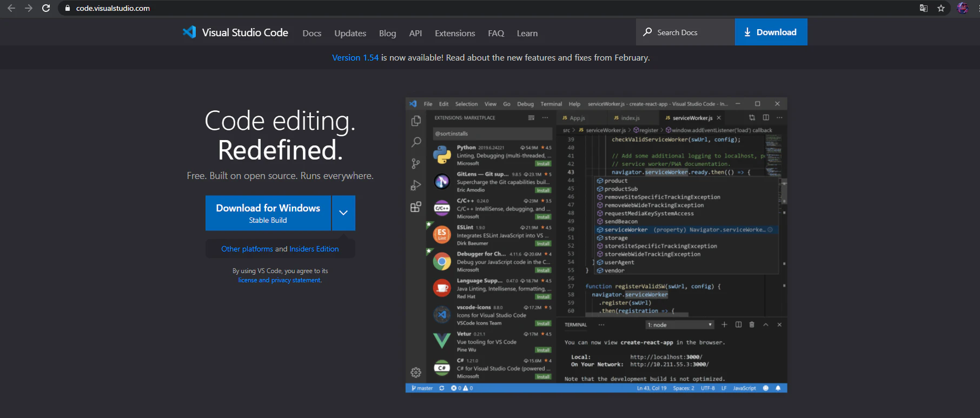
Task: Open the Insiders Edition link
Action: pos(314,249)
